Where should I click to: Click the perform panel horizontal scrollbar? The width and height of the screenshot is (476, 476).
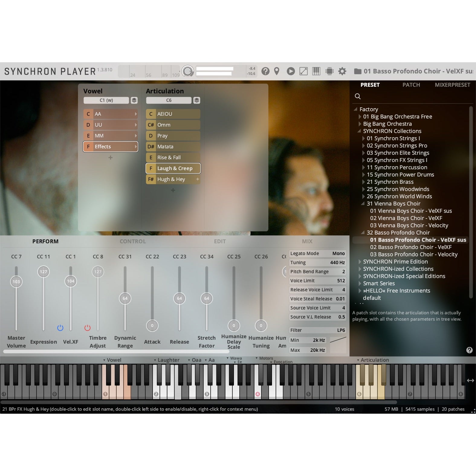(x=116, y=352)
